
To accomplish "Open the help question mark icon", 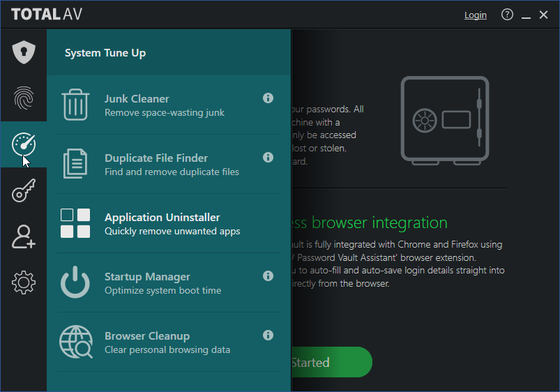I will coord(507,15).
